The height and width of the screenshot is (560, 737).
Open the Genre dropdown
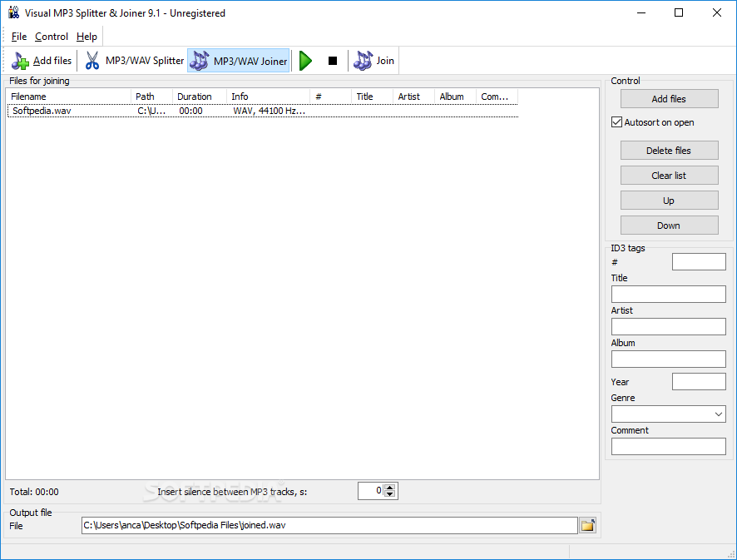point(718,414)
